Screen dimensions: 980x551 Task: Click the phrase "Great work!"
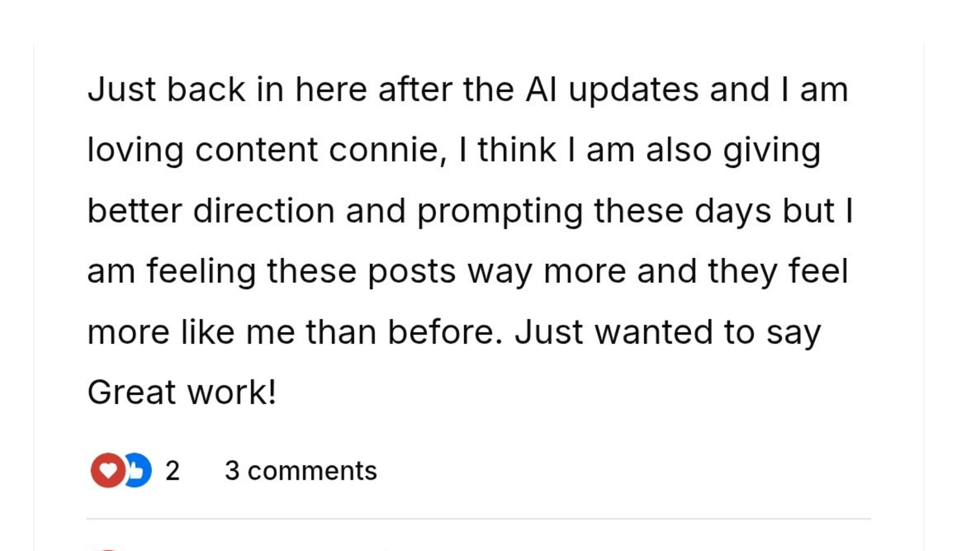pos(182,392)
